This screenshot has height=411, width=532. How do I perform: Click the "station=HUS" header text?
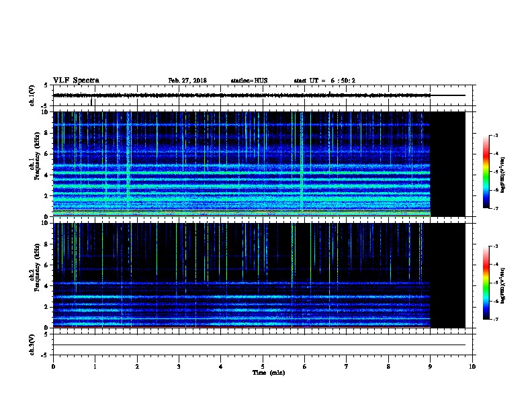coord(249,81)
